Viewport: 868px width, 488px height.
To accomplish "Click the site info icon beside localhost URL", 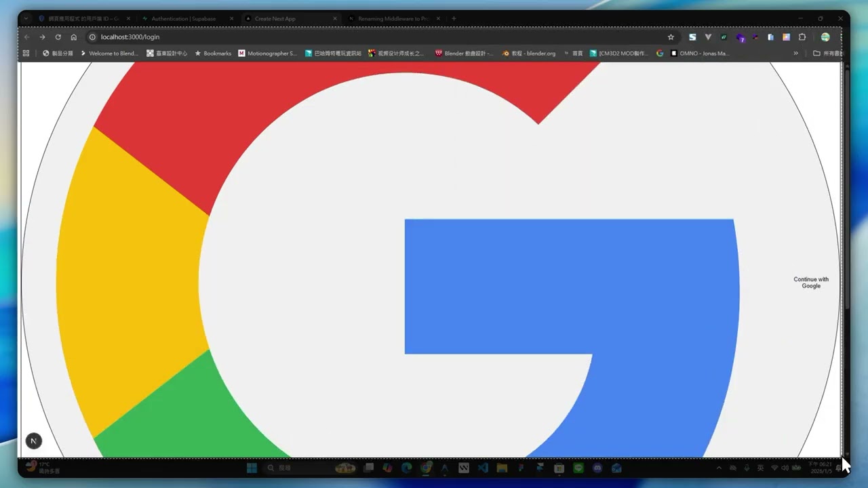I will pos(92,37).
